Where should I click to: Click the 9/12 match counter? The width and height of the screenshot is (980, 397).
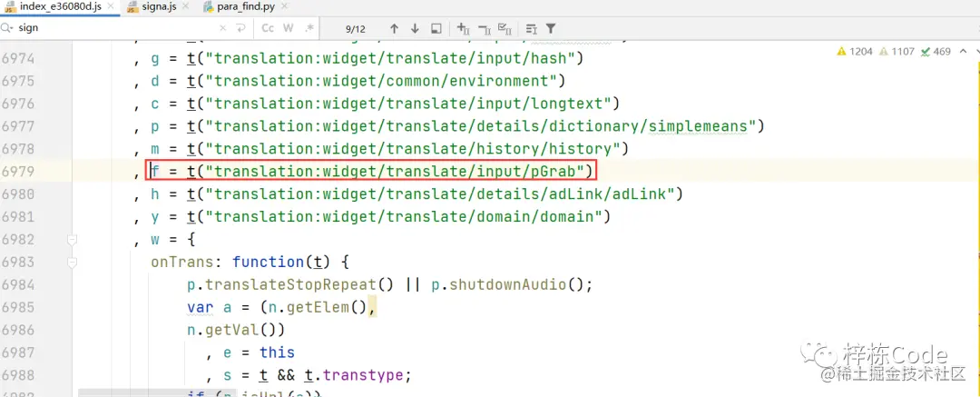click(x=355, y=29)
